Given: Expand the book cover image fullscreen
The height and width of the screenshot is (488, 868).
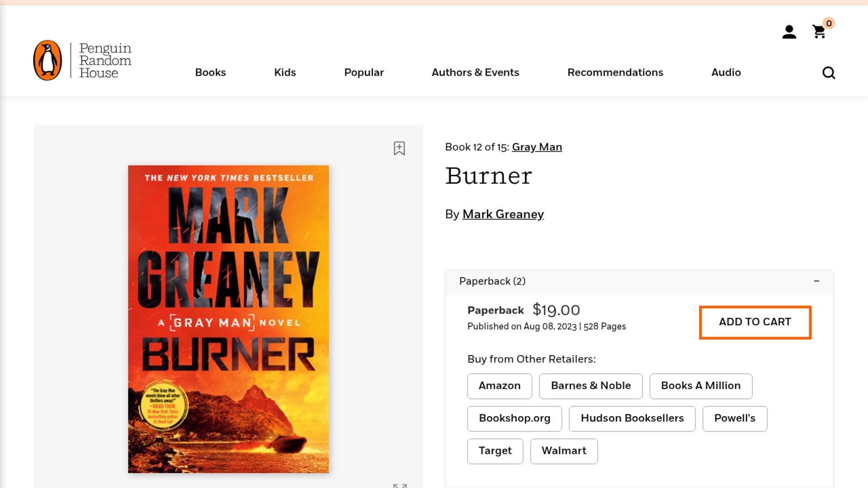Looking at the screenshot, I should (x=400, y=485).
